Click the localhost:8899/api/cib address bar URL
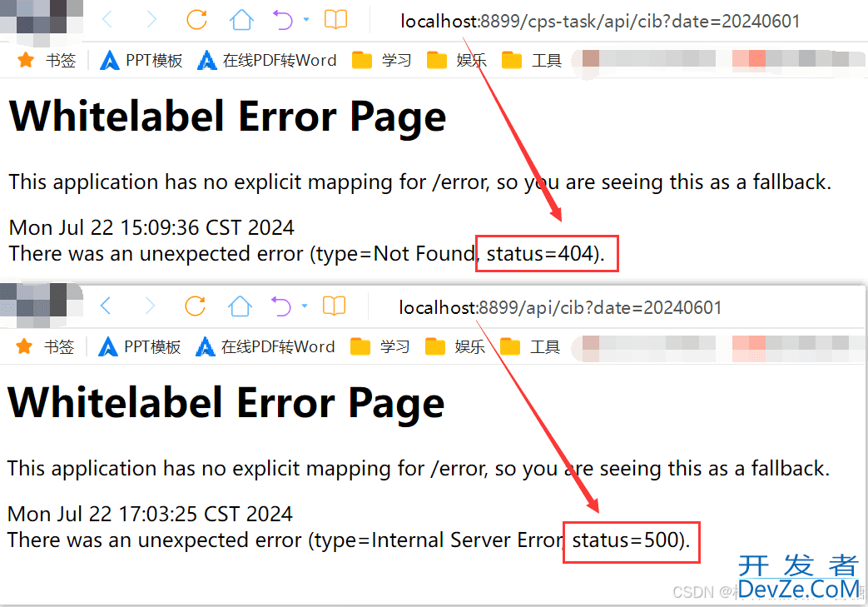 [x=560, y=307]
